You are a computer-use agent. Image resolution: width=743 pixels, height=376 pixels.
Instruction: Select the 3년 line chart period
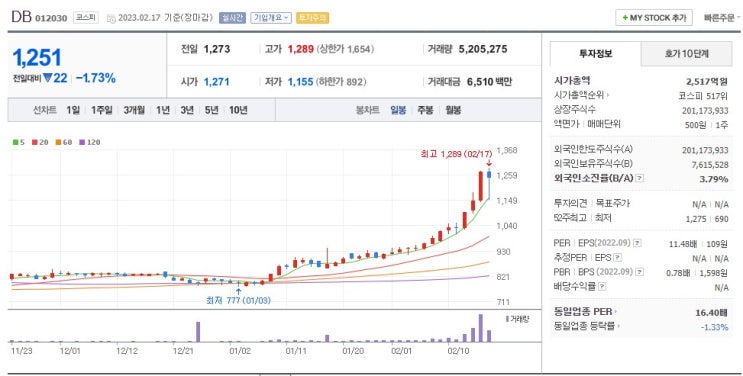pyautogui.click(x=187, y=110)
